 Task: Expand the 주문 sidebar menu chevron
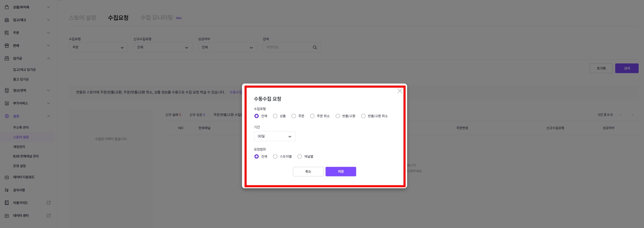point(49,33)
